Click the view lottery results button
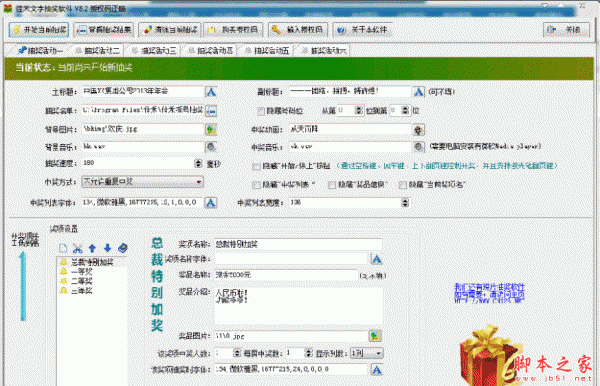The image size is (600, 386). click(104, 29)
